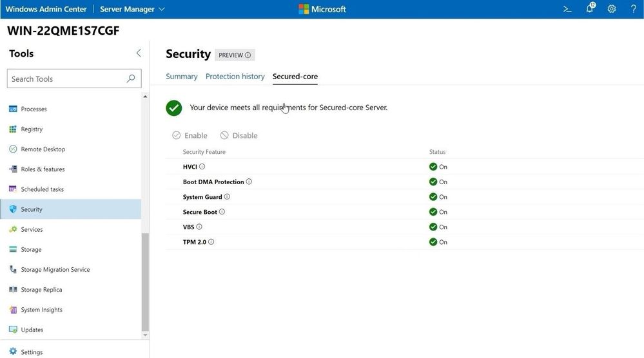The width and height of the screenshot is (644, 358).
Task: Open settings gear in header
Action: tap(612, 9)
